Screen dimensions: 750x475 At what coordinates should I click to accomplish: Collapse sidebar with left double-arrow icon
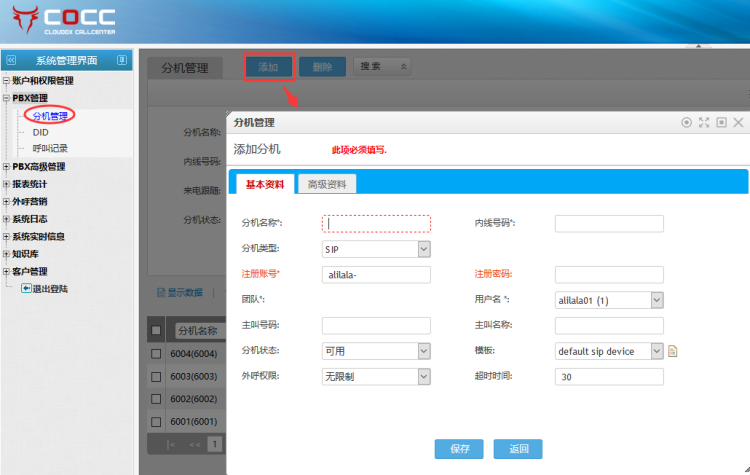pyautogui.click(x=11, y=60)
